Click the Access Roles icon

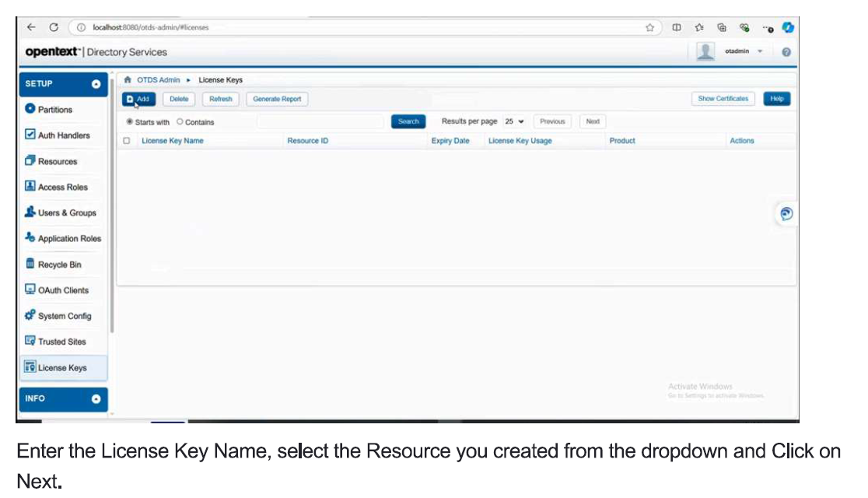pos(30,187)
